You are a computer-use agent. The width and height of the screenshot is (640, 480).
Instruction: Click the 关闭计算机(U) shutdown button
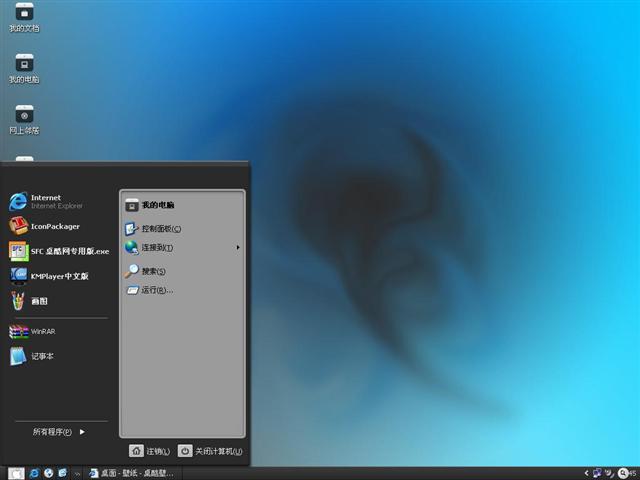[x=210, y=451]
